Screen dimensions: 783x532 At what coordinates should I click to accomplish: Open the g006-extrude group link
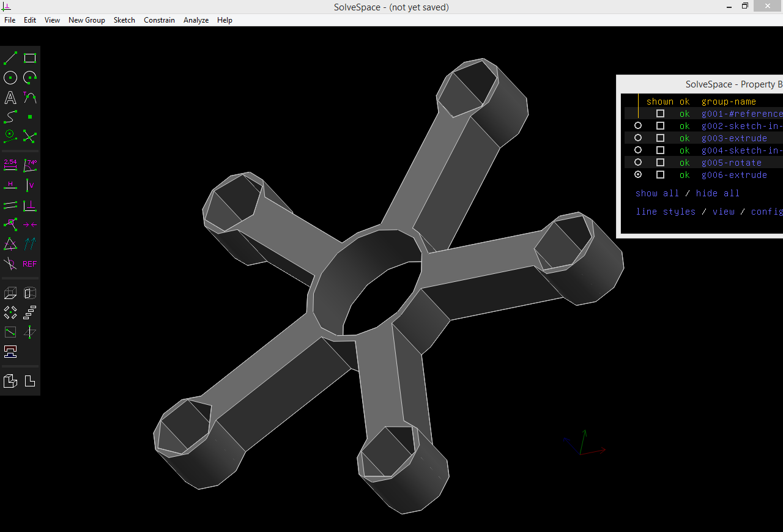tap(734, 175)
